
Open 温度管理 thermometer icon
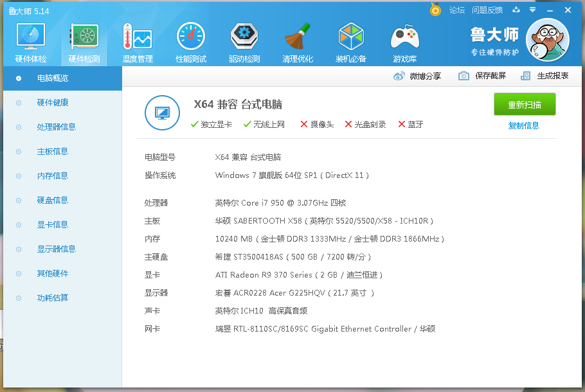click(138, 37)
